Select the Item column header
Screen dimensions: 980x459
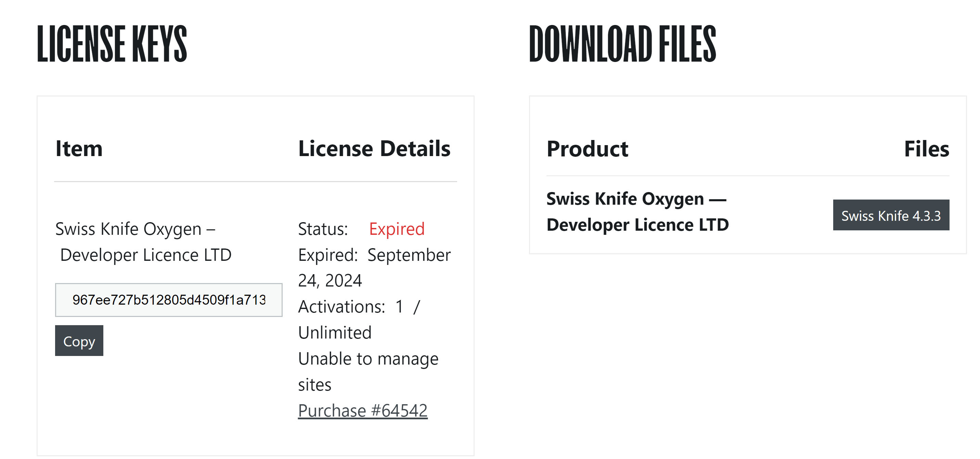click(79, 149)
